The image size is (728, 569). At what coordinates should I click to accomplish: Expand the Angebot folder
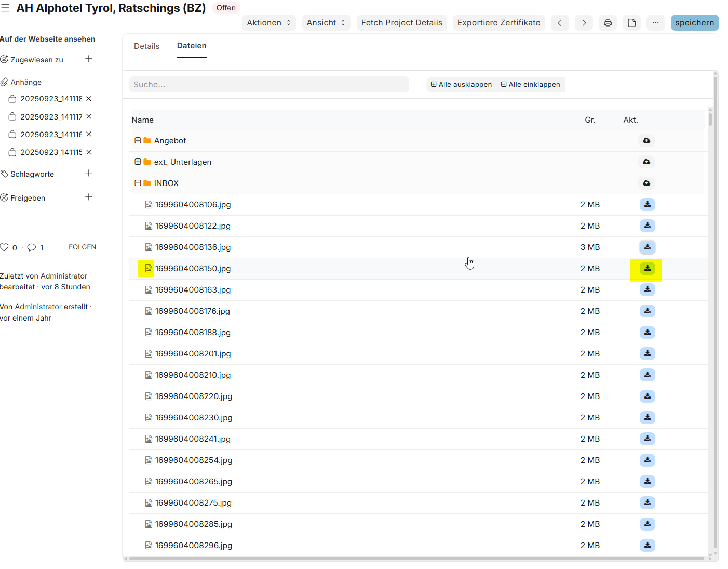(138, 141)
